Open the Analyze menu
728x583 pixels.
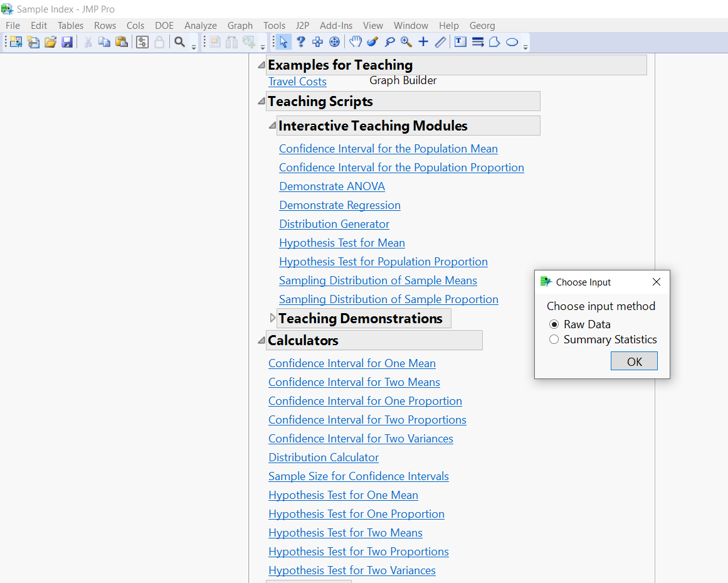201,26
